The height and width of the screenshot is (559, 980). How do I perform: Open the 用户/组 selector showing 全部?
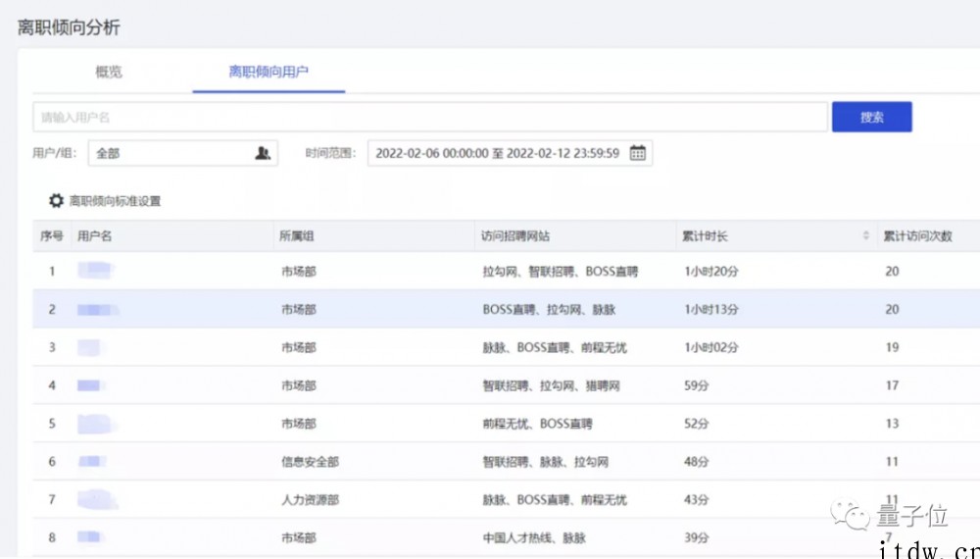coord(182,153)
